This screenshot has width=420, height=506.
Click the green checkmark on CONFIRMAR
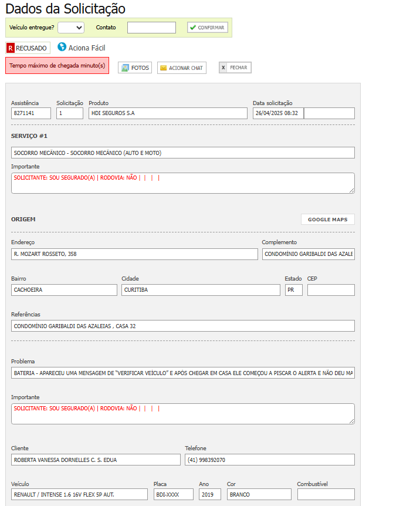(x=193, y=28)
